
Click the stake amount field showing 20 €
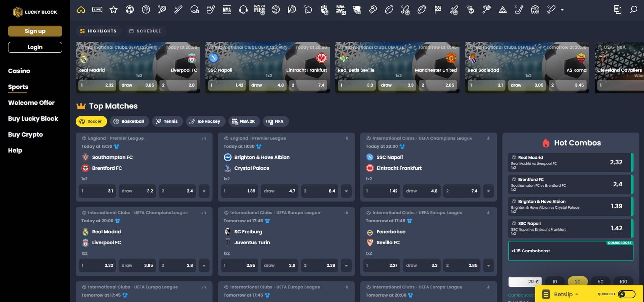point(525,281)
